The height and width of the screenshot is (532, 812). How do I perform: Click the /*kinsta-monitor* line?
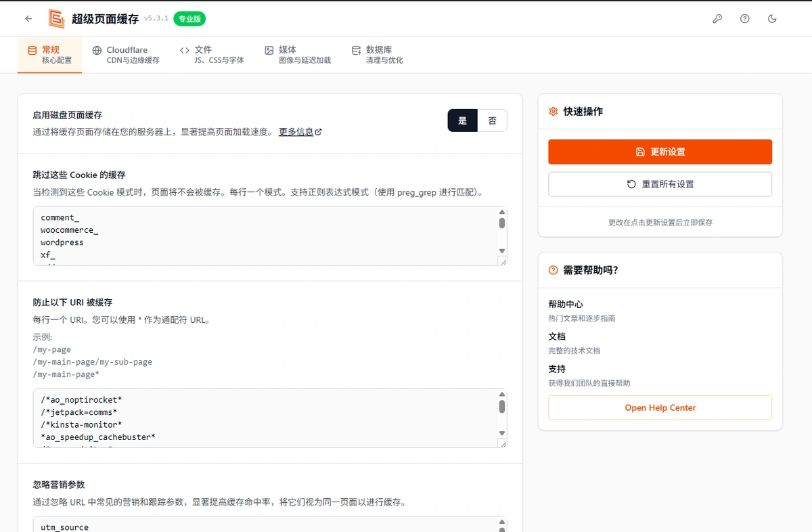[81, 424]
